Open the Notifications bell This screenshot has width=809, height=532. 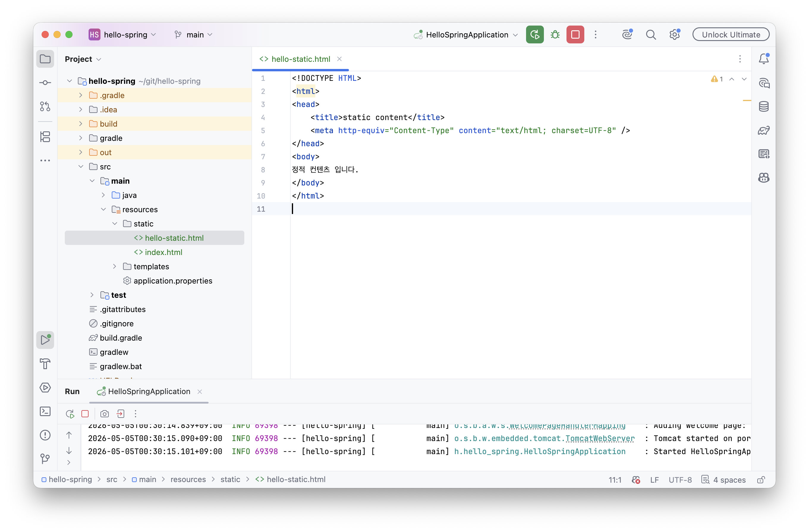tap(764, 59)
